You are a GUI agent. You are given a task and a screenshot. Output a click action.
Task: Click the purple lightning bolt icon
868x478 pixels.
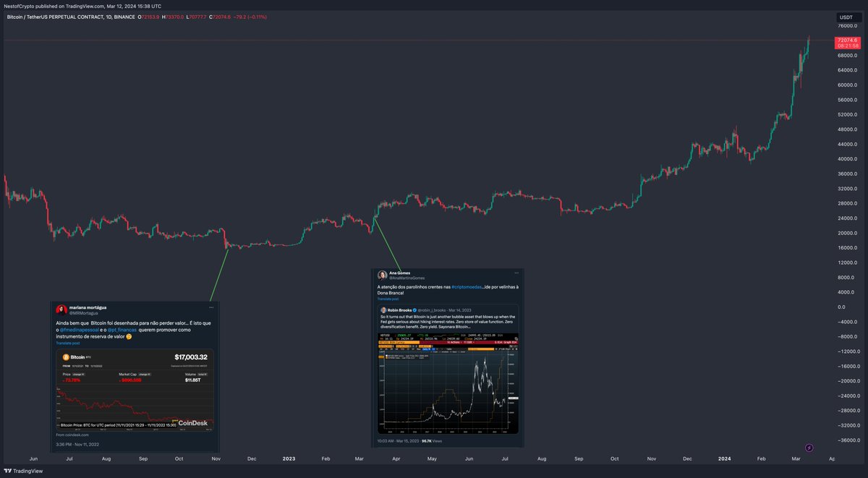click(809, 448)
